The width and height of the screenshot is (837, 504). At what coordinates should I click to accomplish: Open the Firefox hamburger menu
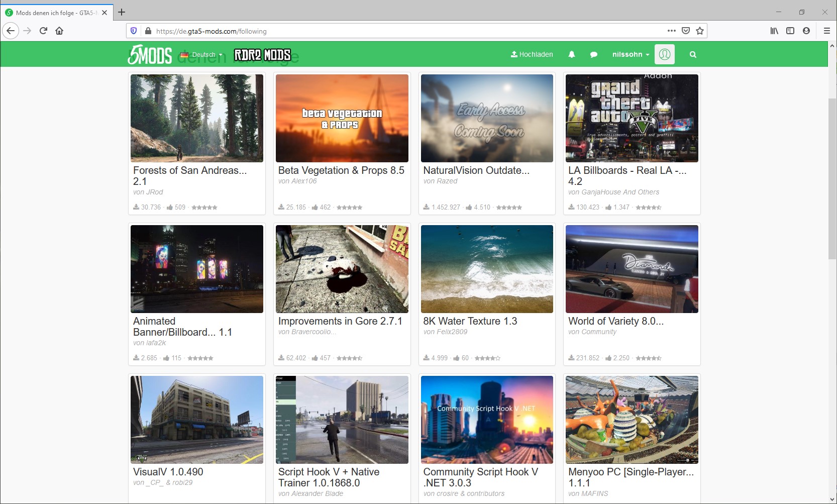[827, 31]
